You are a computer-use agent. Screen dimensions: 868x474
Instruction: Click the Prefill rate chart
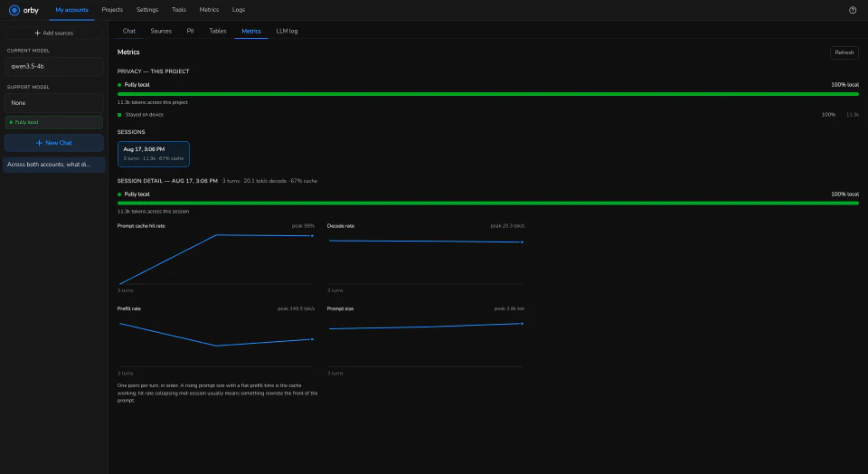point(216,340)
